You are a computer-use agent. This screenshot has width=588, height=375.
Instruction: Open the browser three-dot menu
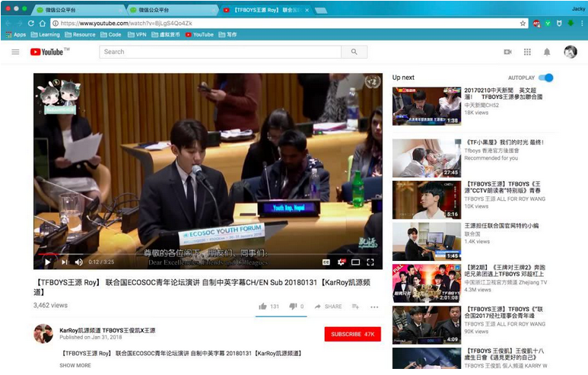[x=582, y=24]
